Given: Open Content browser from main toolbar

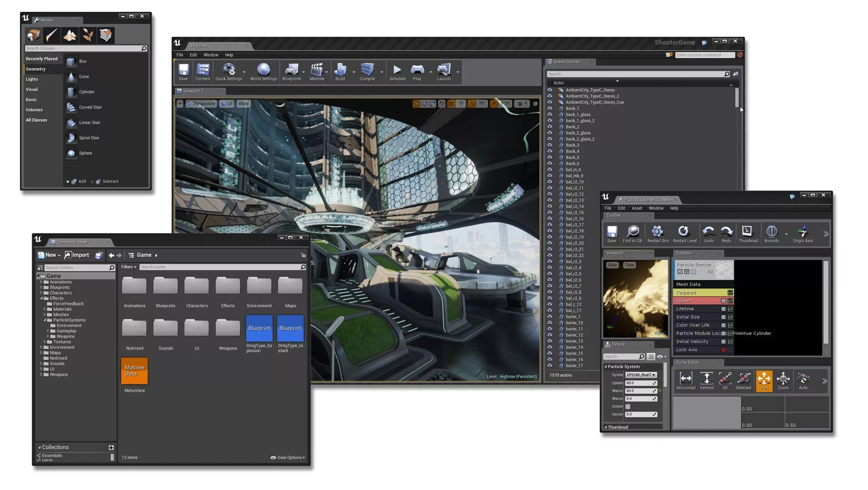Looking at the screenshot, I should (x=202, y=72).
